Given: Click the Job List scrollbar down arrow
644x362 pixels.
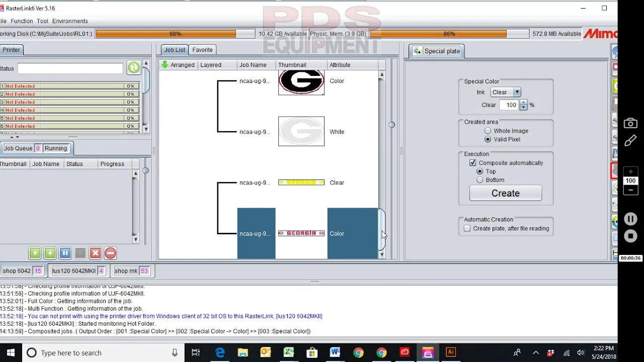Looking at the screenshot, I should [382, 255].
